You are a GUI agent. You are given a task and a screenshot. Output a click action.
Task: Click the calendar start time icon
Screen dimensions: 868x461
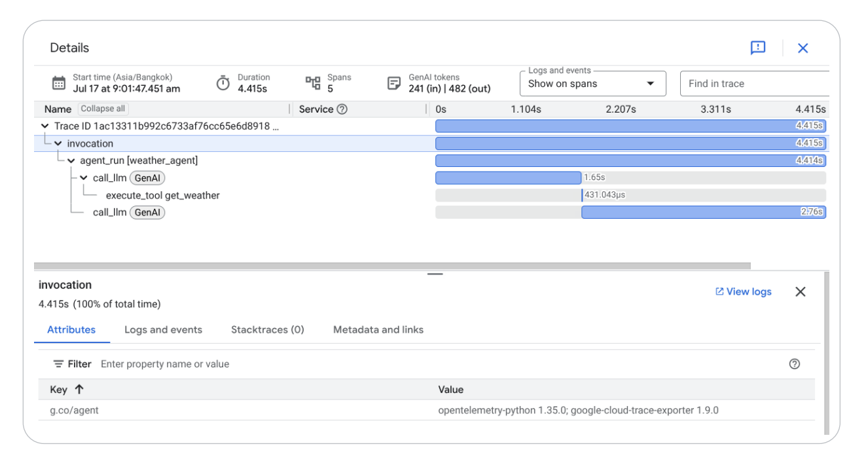tap(60, 81)
